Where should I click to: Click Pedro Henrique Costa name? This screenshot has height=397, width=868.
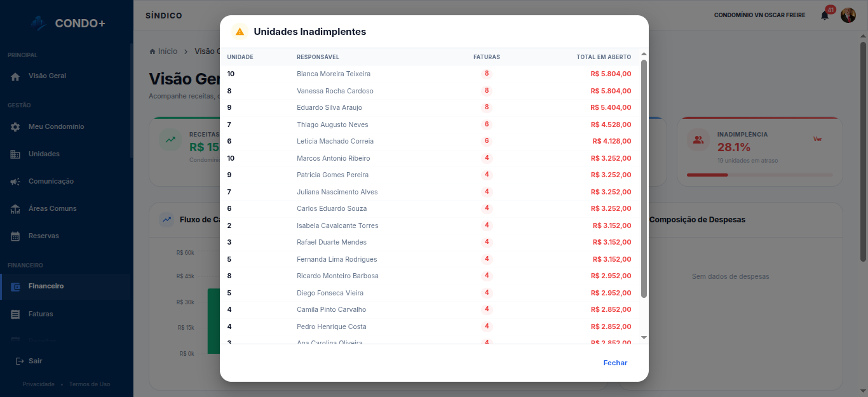point(332,327)
